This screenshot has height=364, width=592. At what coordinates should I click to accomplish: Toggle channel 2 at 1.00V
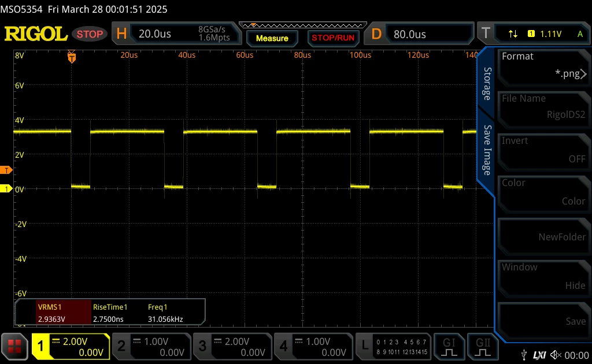point(152,346)
